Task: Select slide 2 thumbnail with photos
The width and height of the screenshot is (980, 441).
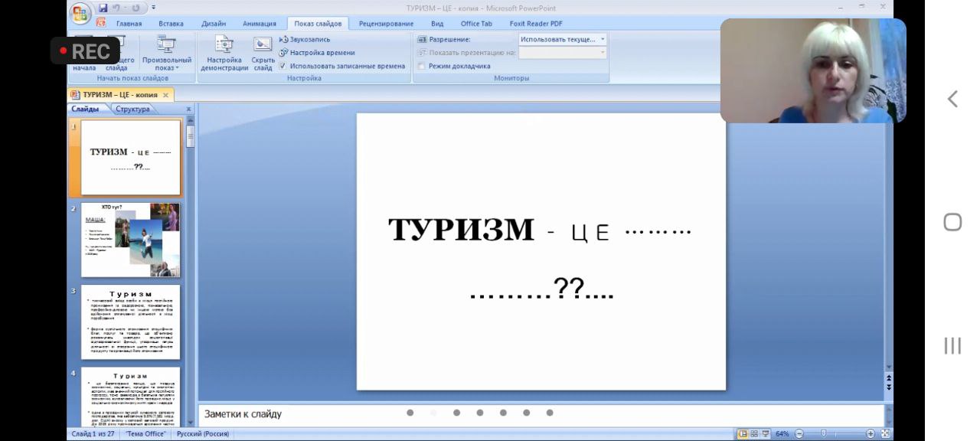Action: pyautogui.click(x=131, y=240)
